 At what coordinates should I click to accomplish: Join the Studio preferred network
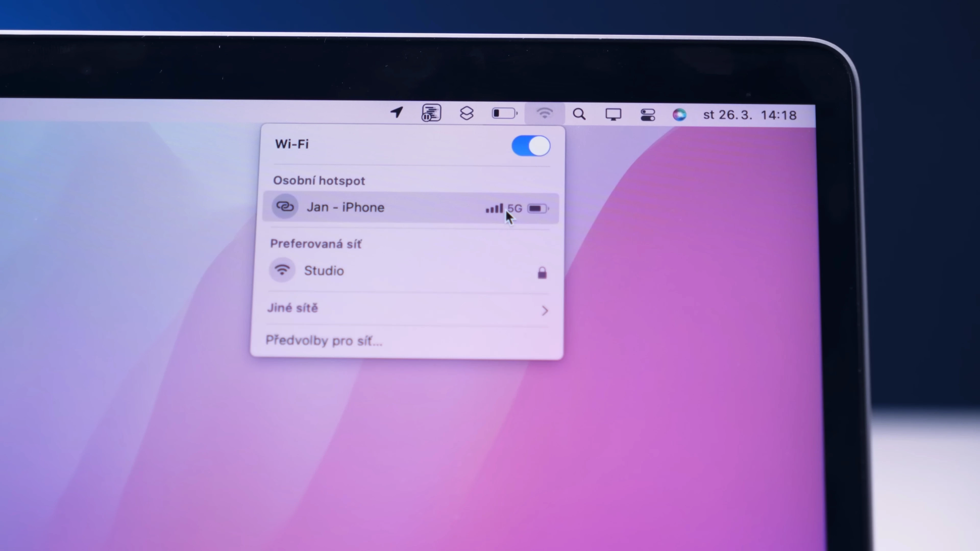coord(409,271)
